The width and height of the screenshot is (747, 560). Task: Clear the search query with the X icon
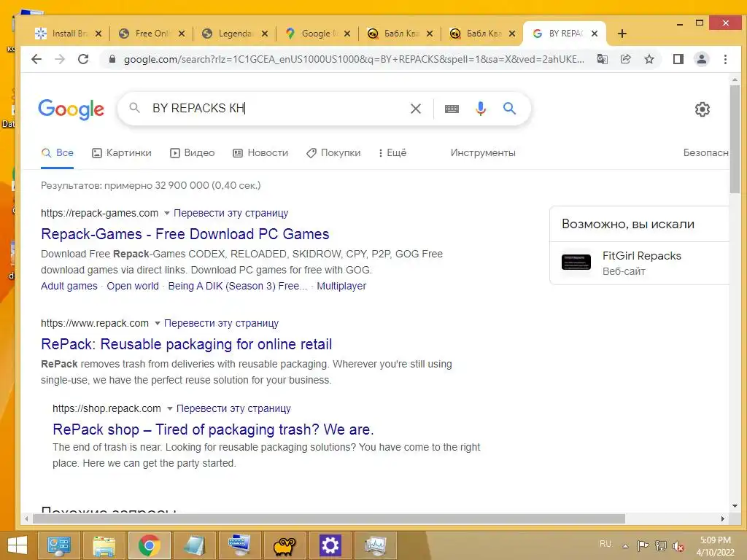coord(415,109)
